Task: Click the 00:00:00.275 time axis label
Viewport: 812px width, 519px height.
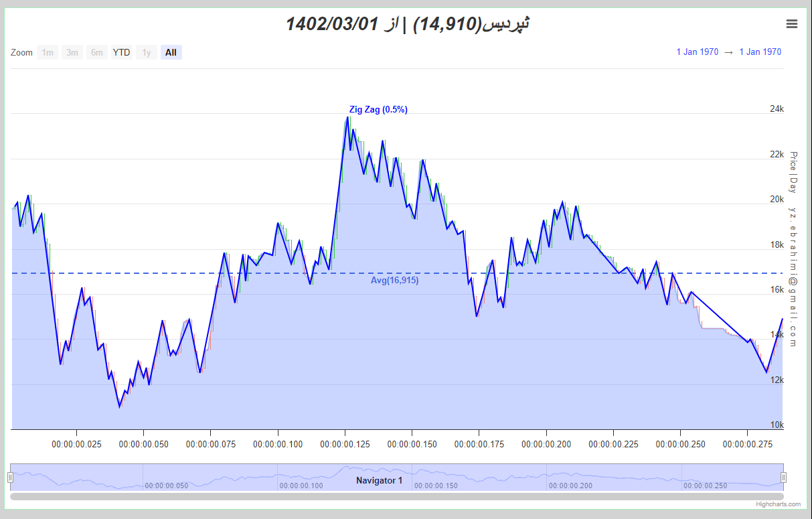Action: 748,443
